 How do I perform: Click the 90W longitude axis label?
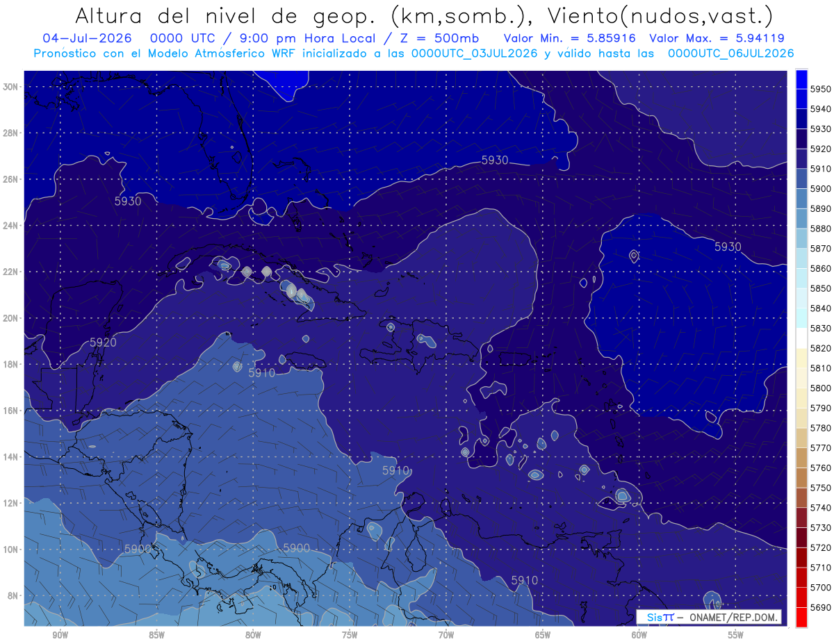(x=60, y=635)
